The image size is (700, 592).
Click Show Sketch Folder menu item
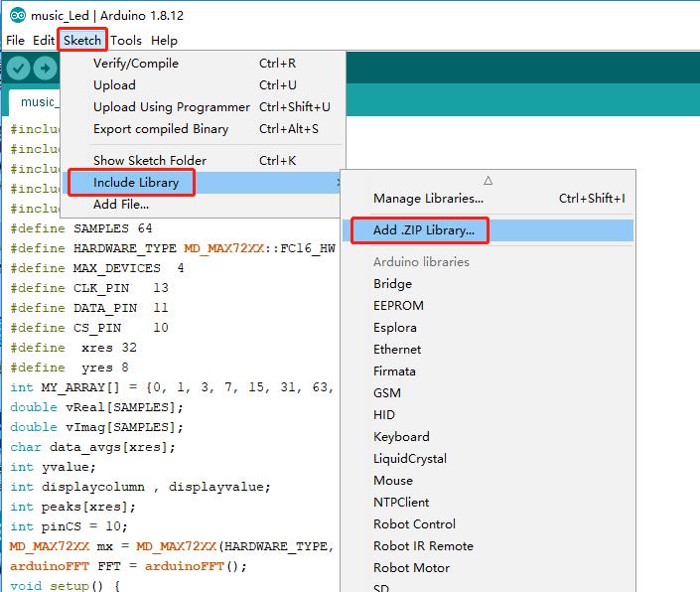pos(149,161)
